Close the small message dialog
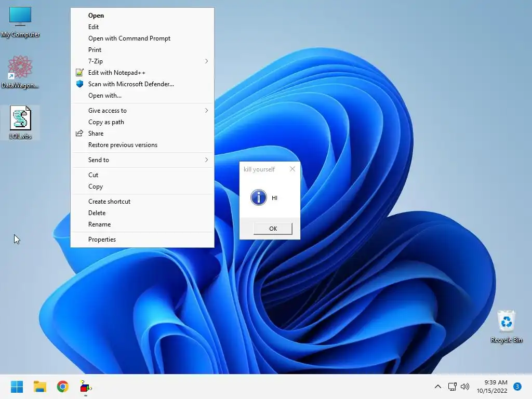Screen dimensions: 532x399 point(292,169)
